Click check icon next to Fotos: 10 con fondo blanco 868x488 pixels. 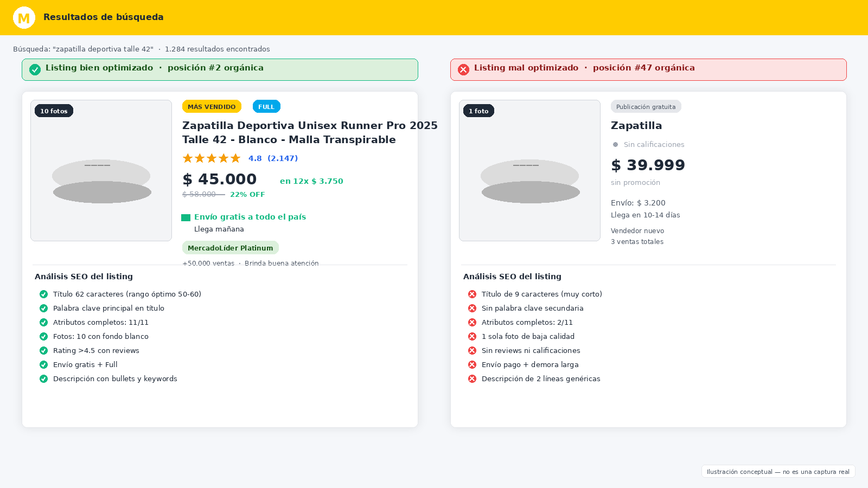click(43, 336)
